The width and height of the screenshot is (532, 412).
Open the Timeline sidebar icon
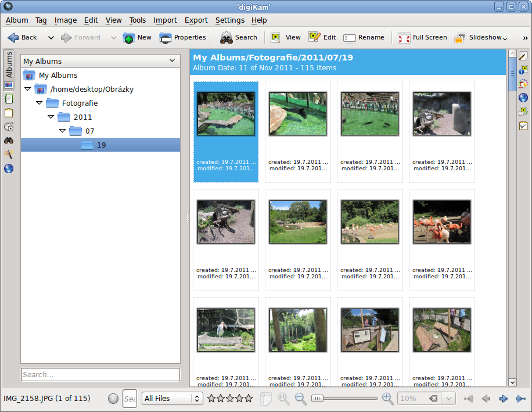tap(9, 127)
